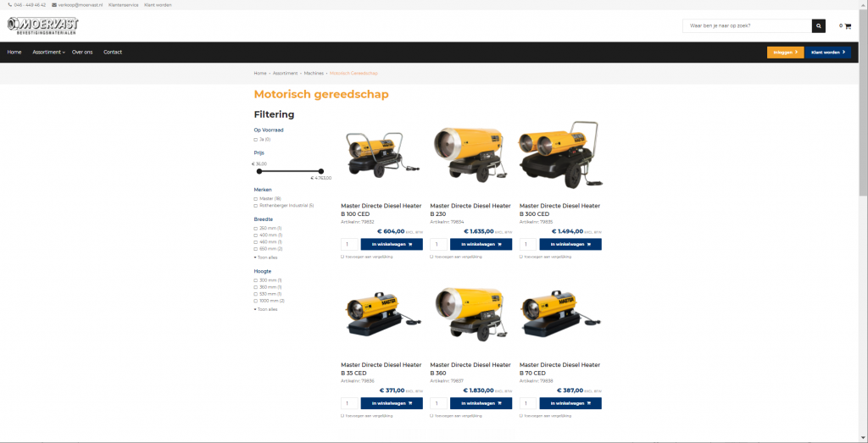This screenshot has height=443, width=868.
Task: Click the product search input field
Action: [x=747, y=26]
